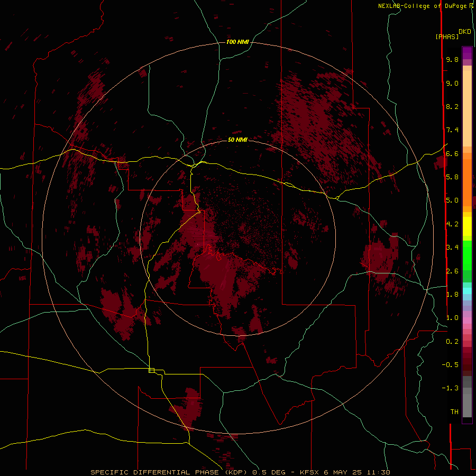Click the 5.8 value on color scale
This screenshot has height=476, width=476.
(452, 177)
